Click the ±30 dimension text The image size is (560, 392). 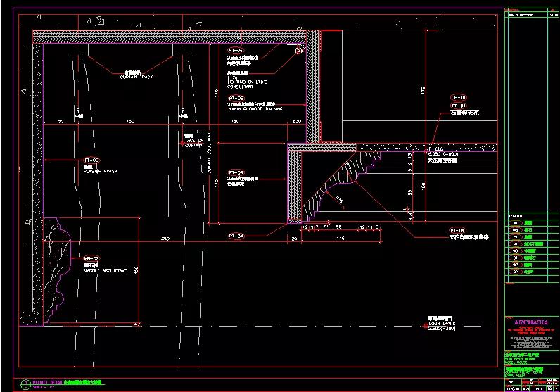pos(297,122)
